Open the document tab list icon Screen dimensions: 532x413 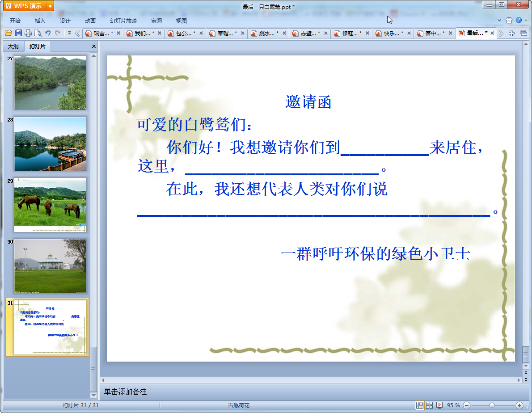point(524,33)
